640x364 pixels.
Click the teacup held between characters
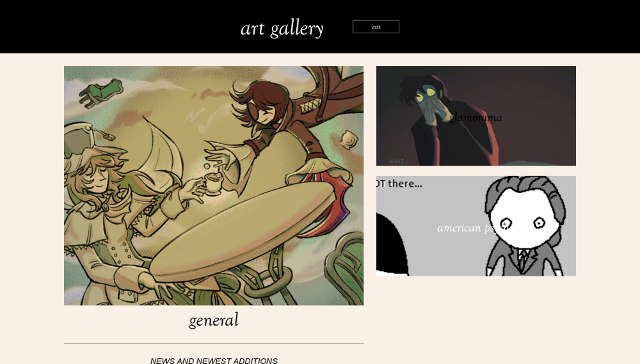pyautogui.click(x=212, y=183)
